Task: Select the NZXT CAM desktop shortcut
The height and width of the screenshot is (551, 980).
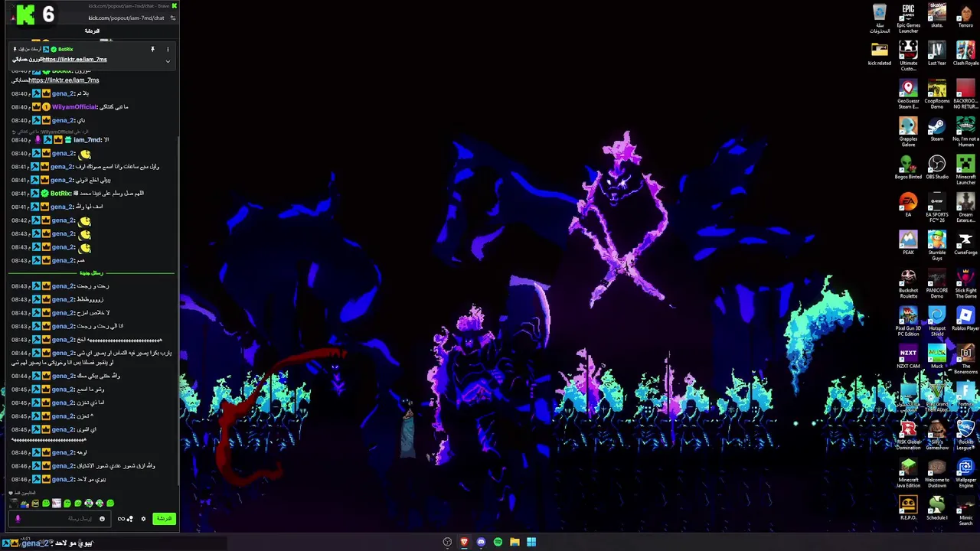Action: [908, 357]
